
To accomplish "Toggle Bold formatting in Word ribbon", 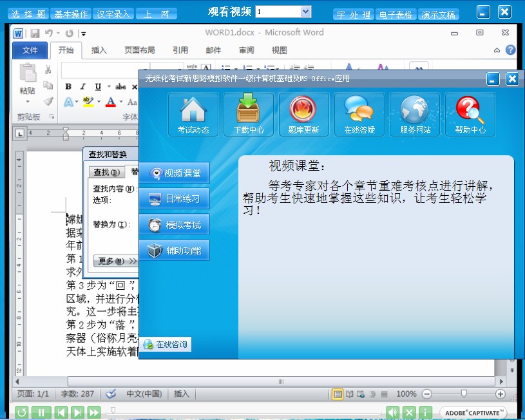I will pos(68,87).
